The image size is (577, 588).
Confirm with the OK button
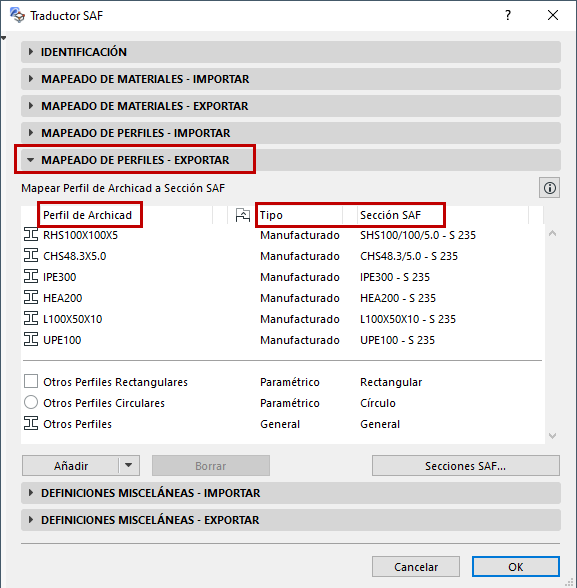coord(516,566)
